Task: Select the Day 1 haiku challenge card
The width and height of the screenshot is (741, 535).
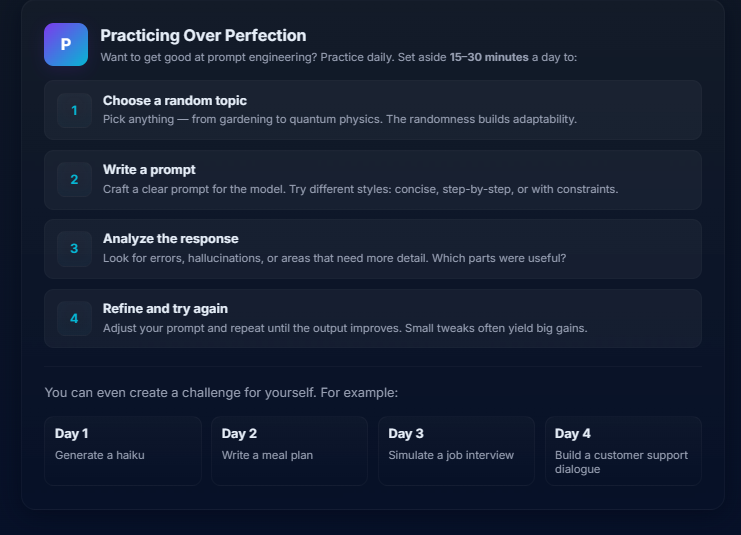Action: [x=123, y=451]
